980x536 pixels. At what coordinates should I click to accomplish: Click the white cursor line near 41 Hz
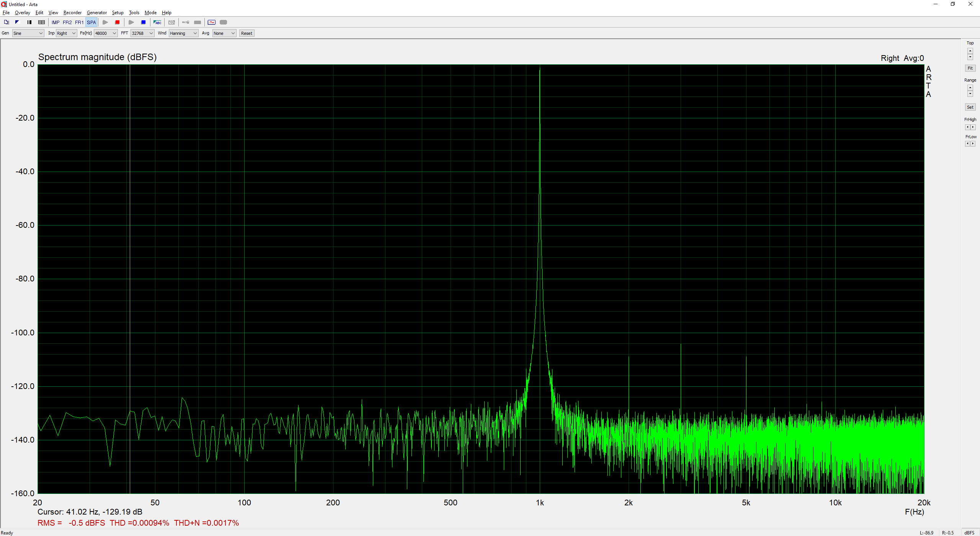pos(130,279)
